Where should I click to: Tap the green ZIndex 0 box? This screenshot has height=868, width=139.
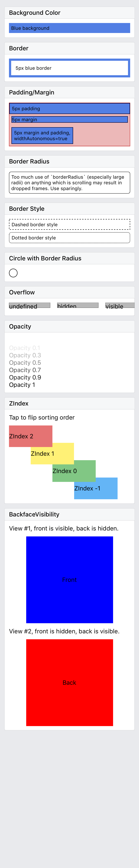[x=74, y=471]
